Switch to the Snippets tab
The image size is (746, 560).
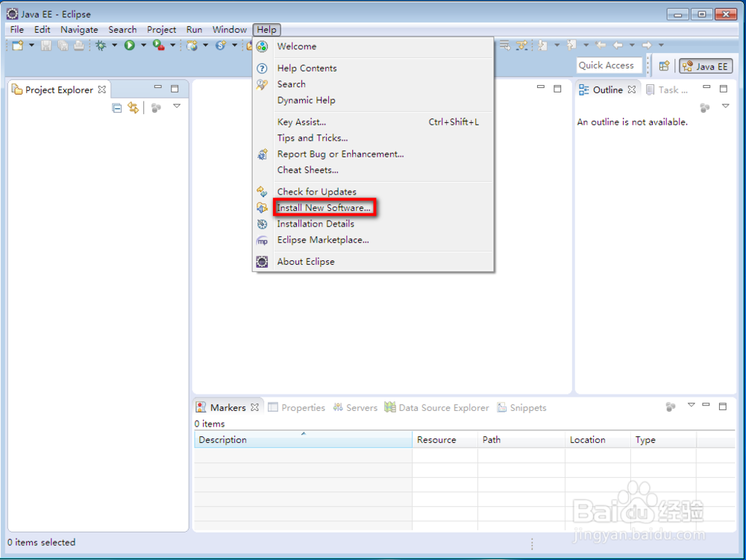[x=521, y=408]
